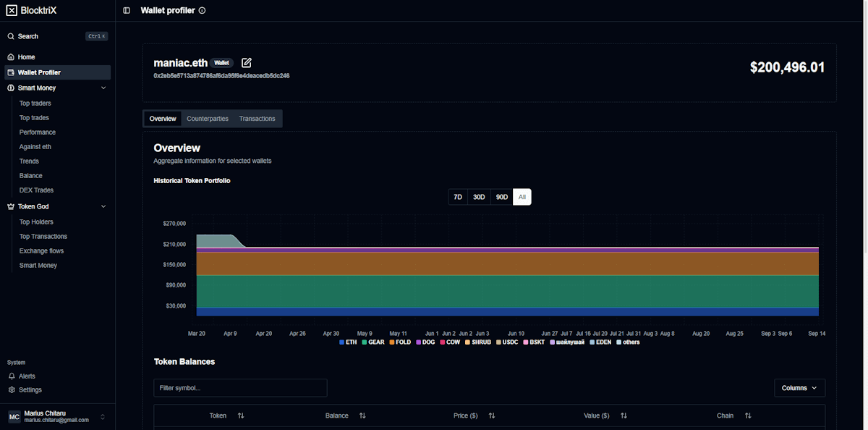The height and width of the screenshot is (430, 868).
Task: Click the Filter symbol input field
Action: point(240,387)
